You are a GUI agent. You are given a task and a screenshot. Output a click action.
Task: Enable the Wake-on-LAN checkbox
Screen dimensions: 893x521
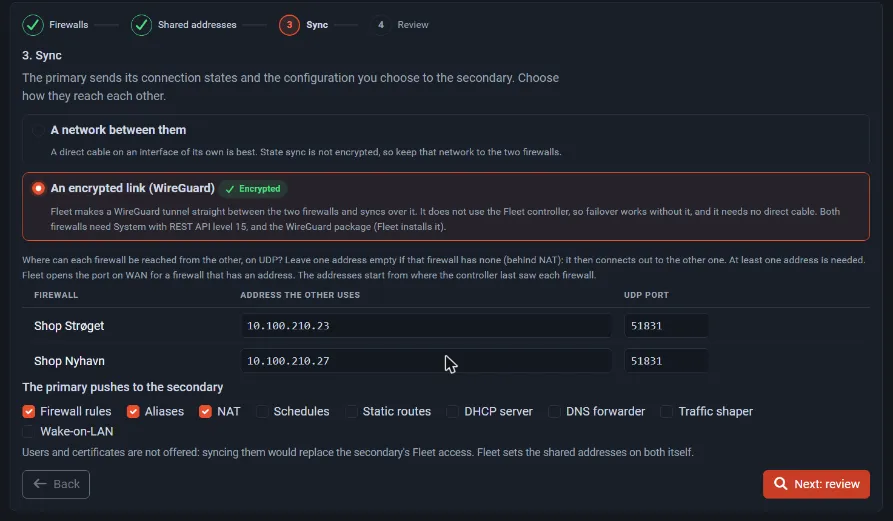tap(28, 432)
